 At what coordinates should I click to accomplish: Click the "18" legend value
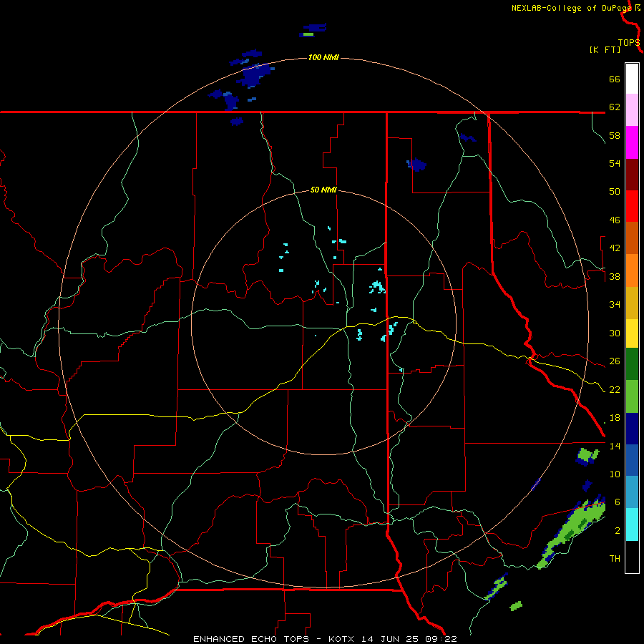tap(615, 418)
